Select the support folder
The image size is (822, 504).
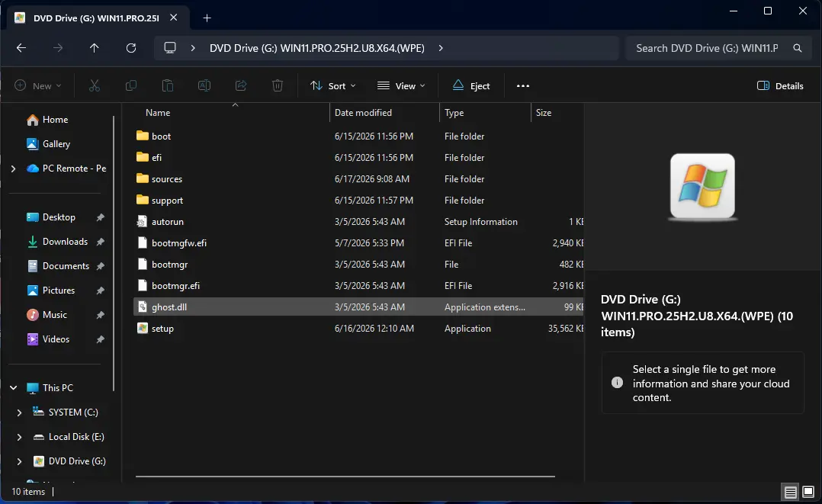tap(358, 201)
